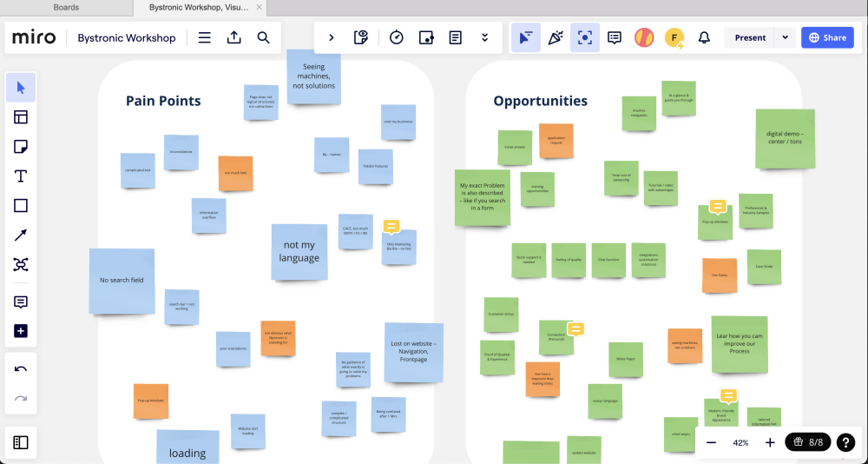
Task: Click the blue Share button
Action: point(827,38)
